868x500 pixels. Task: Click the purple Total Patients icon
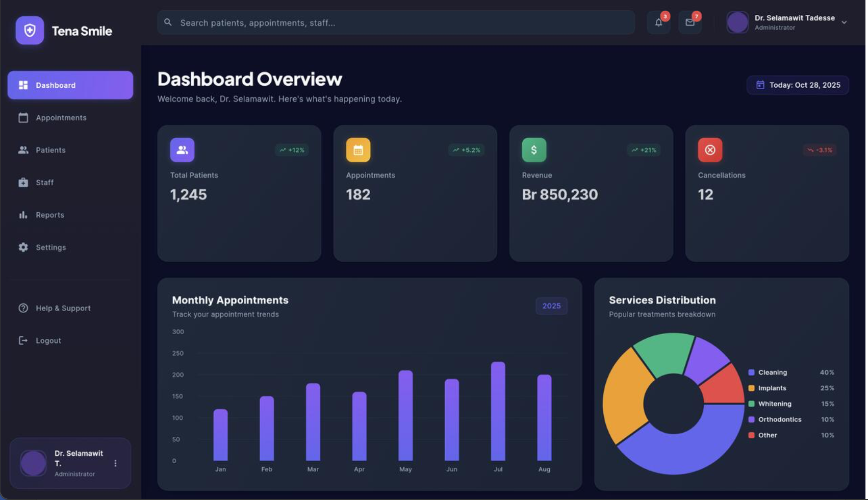pos(182,150)
